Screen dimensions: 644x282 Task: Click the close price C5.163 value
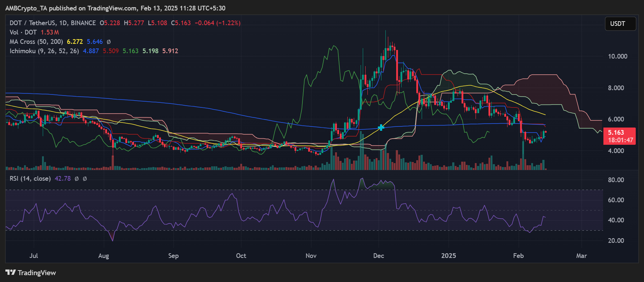[x=181, y=23]
